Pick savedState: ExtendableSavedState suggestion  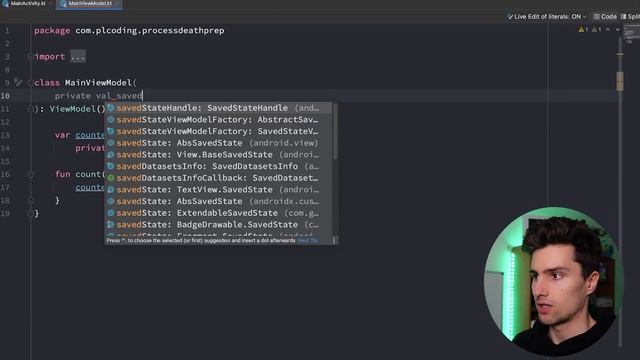click(219, 213)
